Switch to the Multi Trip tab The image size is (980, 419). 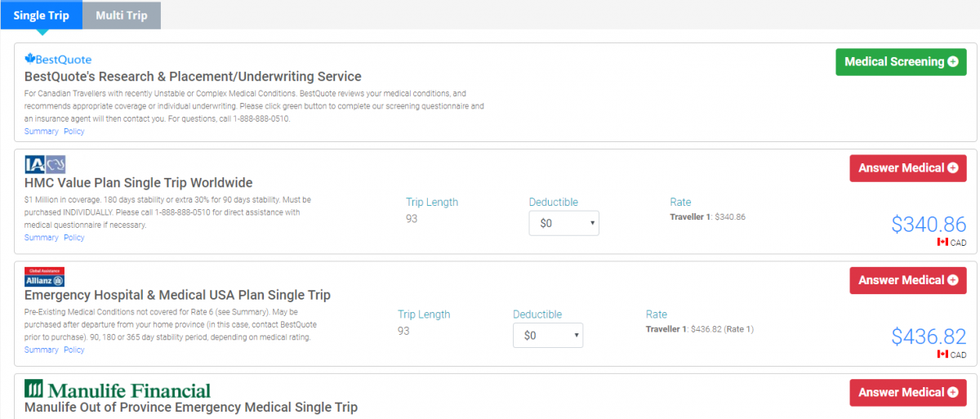coord(122,16)
